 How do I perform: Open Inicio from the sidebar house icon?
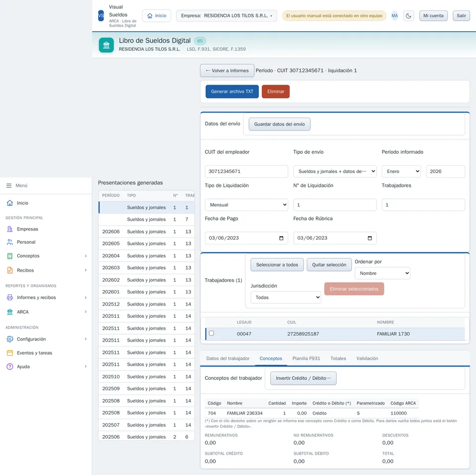pyautogui.click(x=10, y=203)
